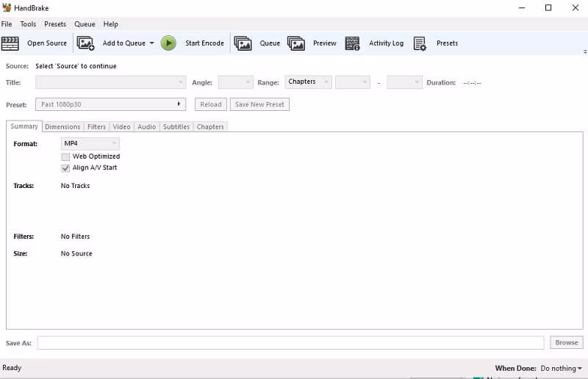Viewport: 588px width, 379px height.
Task: Uncheck the Align A/V Start checkbox
Action: point(65,168)
